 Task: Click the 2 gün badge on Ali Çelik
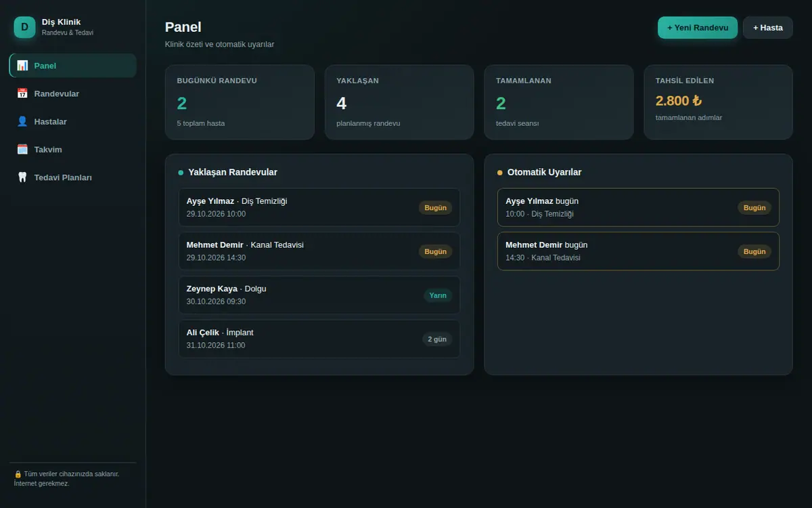pos(437,339)
